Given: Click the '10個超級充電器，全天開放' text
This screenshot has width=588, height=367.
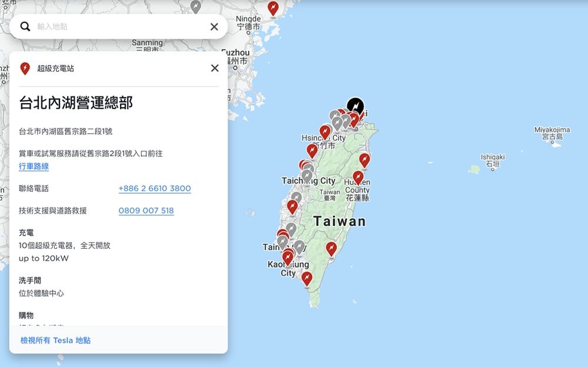Looking at the screenshot, I should point(65,245).
